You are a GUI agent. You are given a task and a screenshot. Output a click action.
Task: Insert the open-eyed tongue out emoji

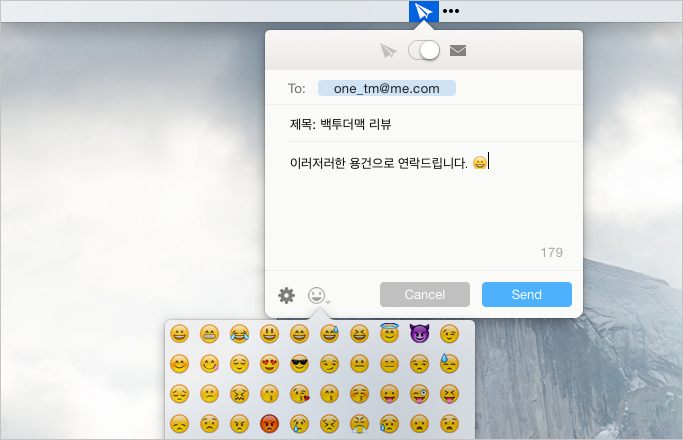389,394
